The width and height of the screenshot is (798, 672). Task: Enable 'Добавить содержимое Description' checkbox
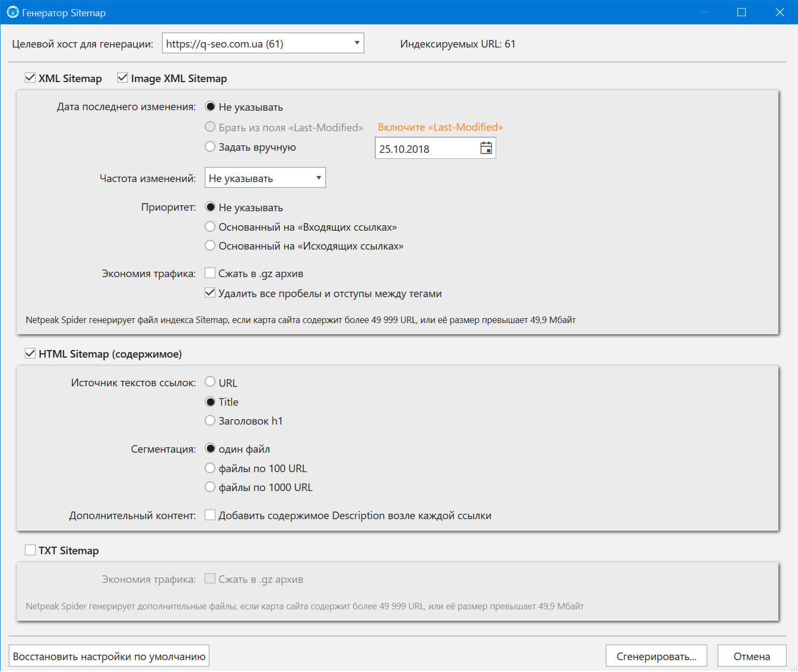point(210,515)
